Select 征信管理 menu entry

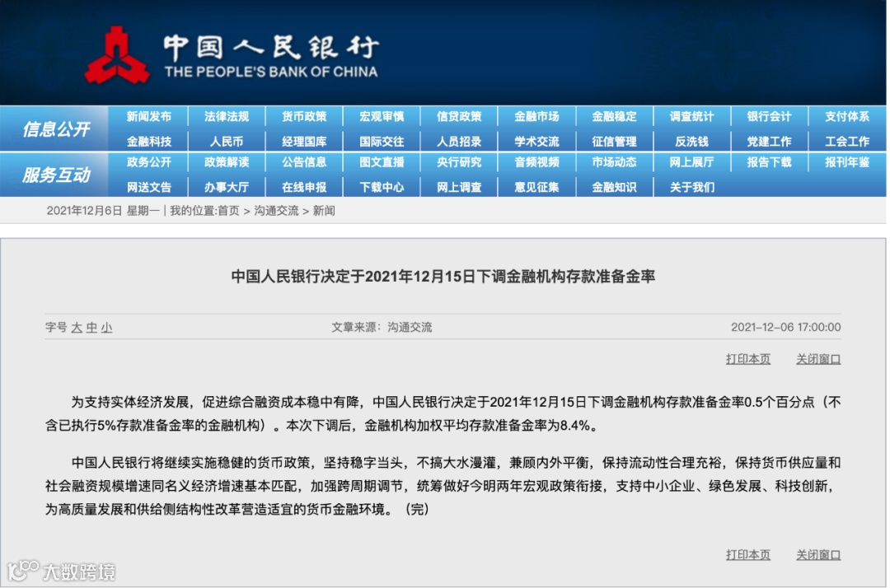614,142
